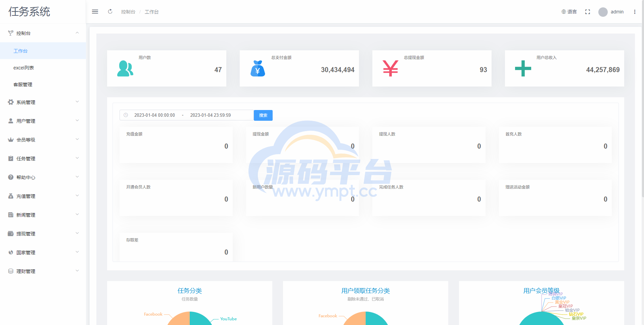Screen dimensions: 644x325
Task: Click the 存取差 stat card label
Action: 132,240
